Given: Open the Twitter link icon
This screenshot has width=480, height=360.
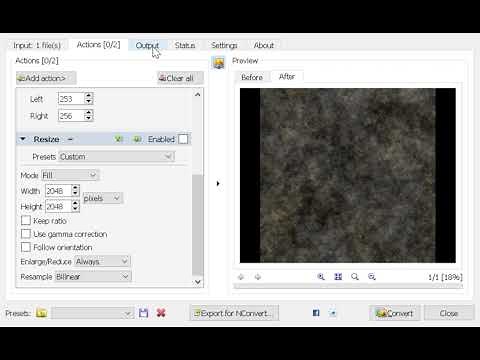Looking at the screenshot, I should (x=333, y=313).
